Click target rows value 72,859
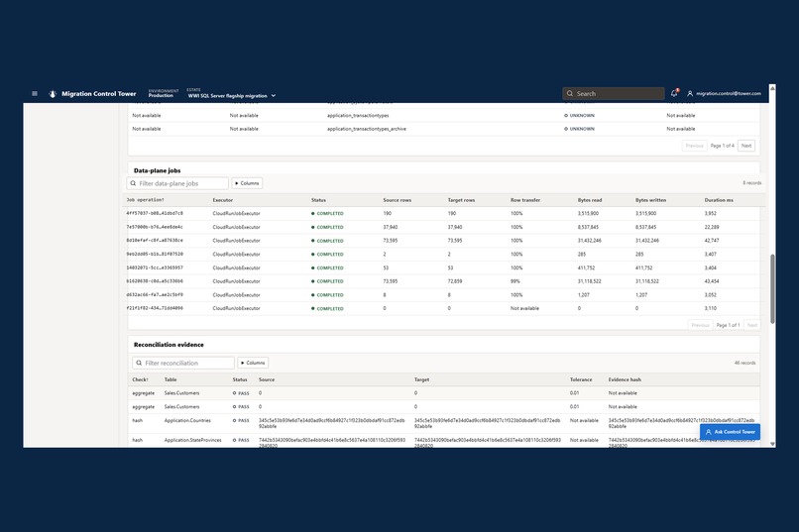Screen dimensions: 799x532 coord(455,281)
